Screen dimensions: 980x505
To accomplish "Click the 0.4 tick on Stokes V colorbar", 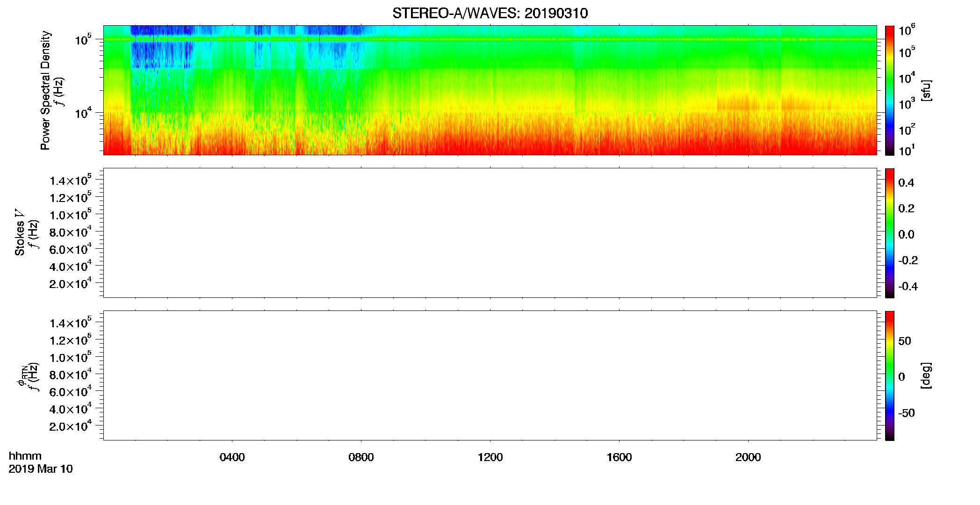I will pos(906,183).
